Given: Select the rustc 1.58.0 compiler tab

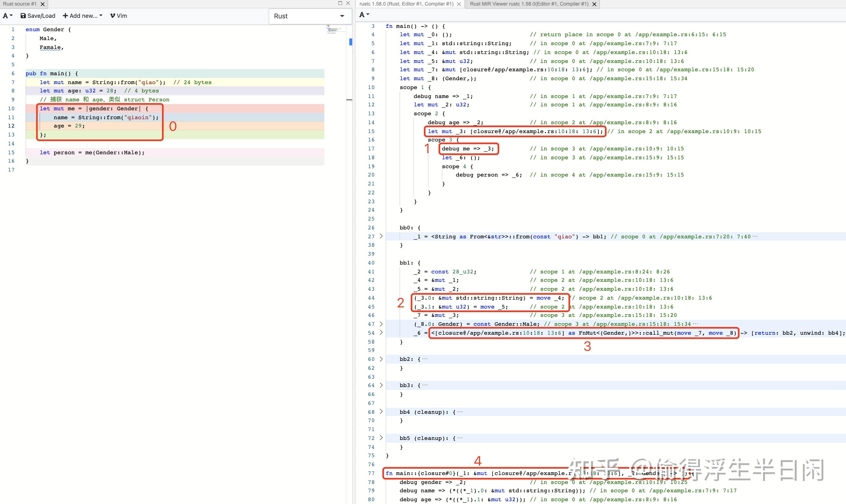Looking at the screenshot, I should [406, 4].
